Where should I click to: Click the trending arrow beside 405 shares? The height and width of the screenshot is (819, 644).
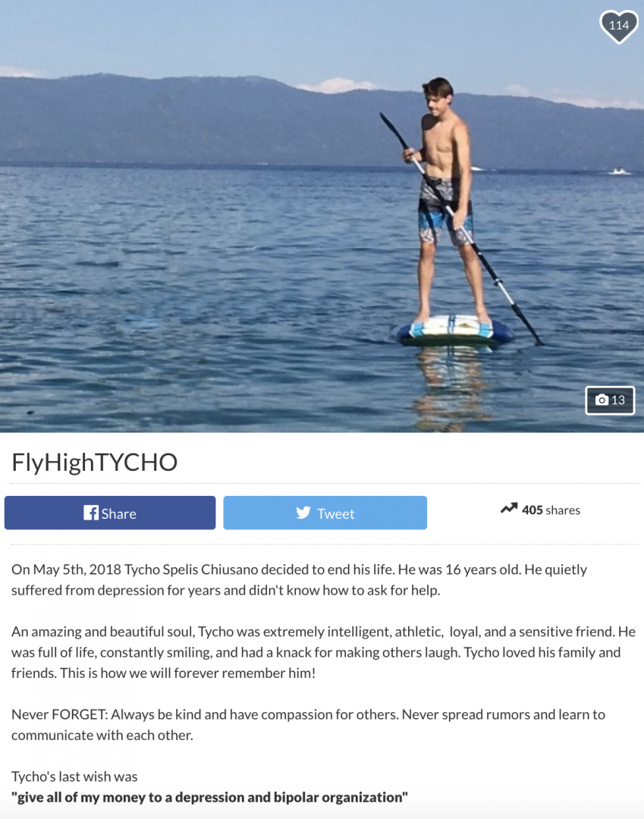509,508
